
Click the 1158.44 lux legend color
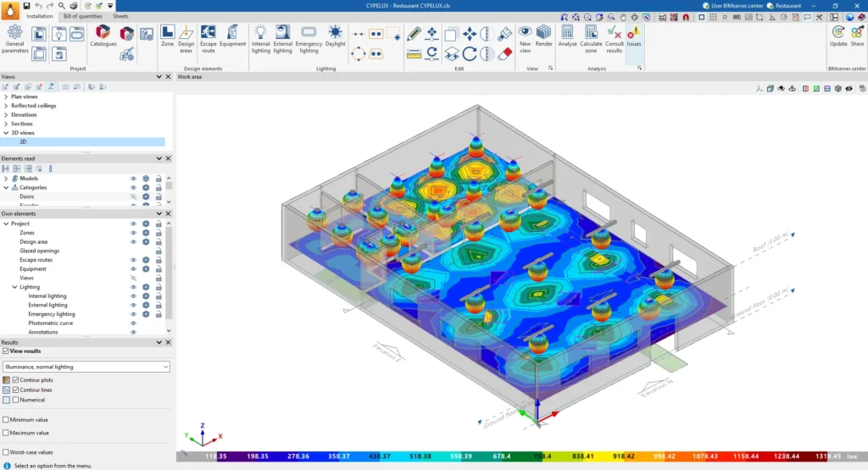click(x=746, y=456)
